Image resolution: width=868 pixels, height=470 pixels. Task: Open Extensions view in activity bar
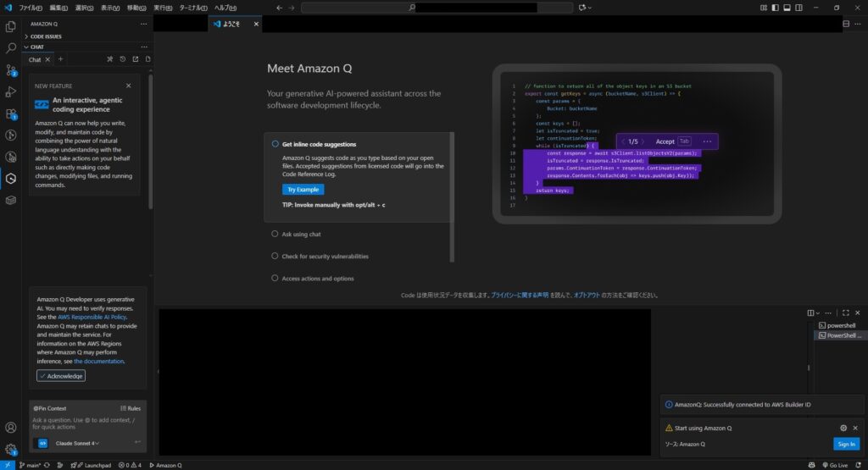(x=10, y=114)
